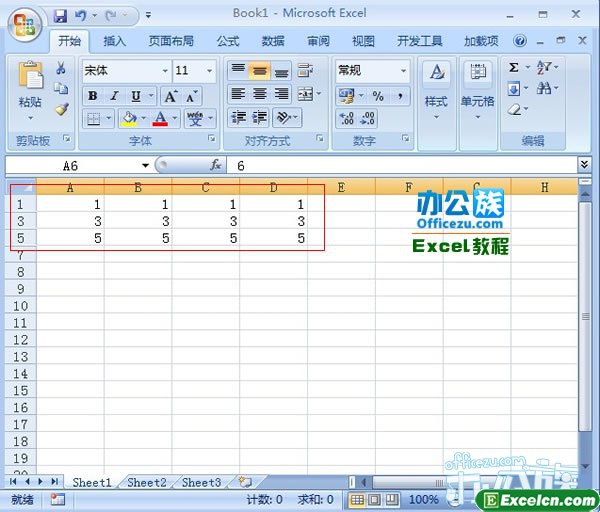Increase decimal places
Viewport: 600px width, 512px height.
[x=347, y=118]
